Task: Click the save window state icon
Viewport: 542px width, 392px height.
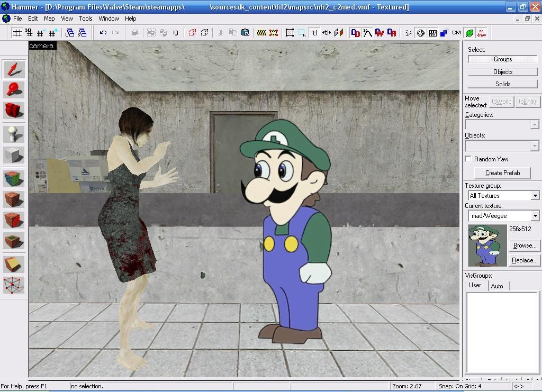Action: (82, 33)
